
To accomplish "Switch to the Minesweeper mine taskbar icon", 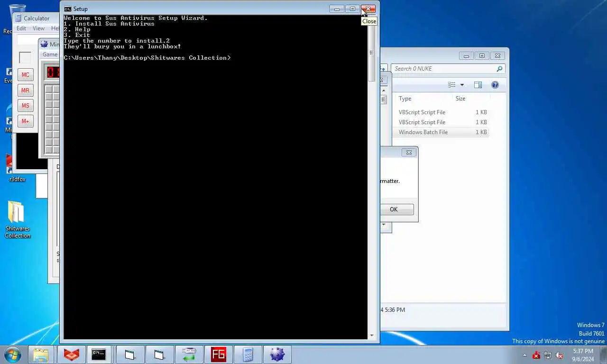I will point(277,355).
